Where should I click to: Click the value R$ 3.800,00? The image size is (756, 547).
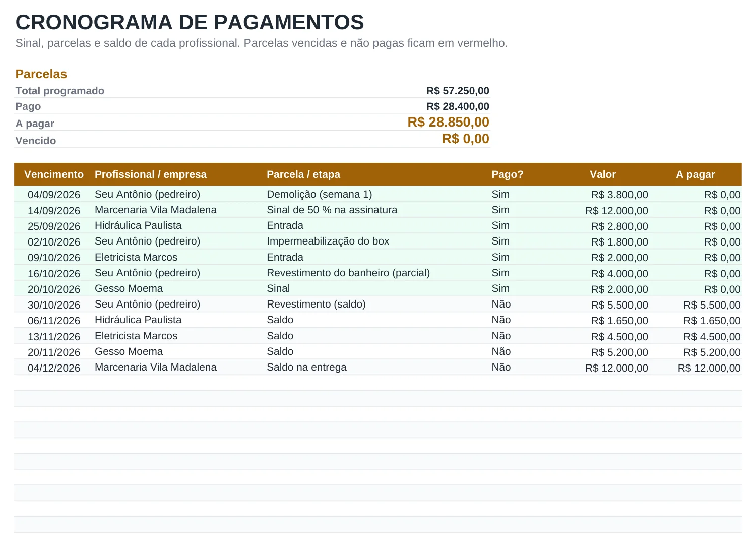click(619, 195)
